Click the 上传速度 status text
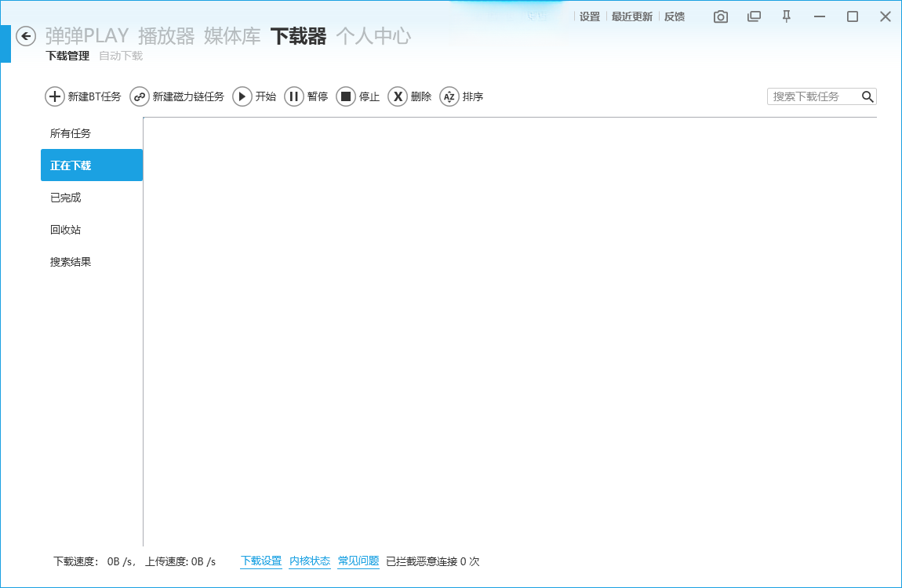This screenshot has width=902, height=588. coord(180,561)
